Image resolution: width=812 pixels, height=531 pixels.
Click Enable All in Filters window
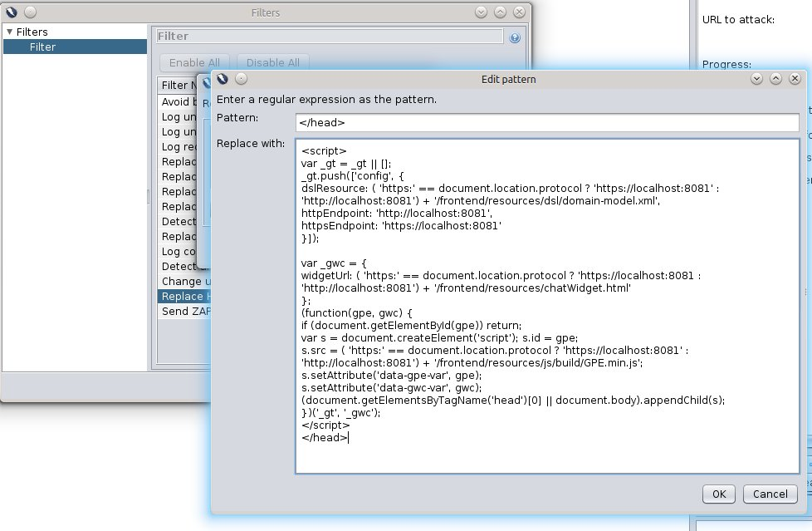click(194, 63)
